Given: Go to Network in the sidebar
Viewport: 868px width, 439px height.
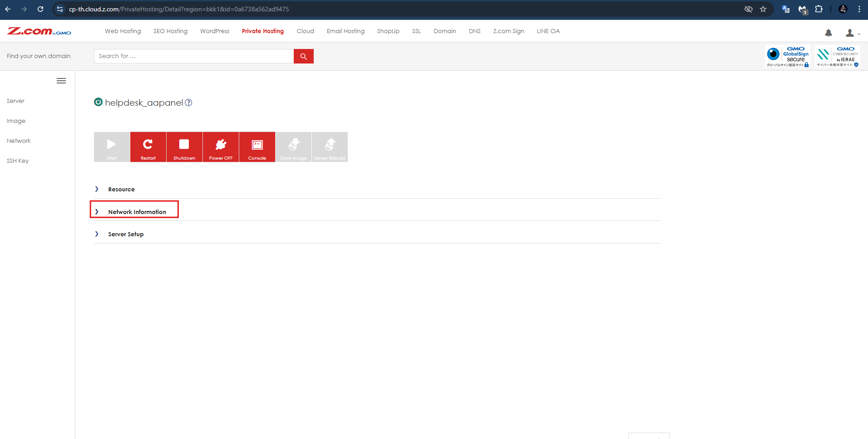Looking at the screenshot, I should coord(19,141).
